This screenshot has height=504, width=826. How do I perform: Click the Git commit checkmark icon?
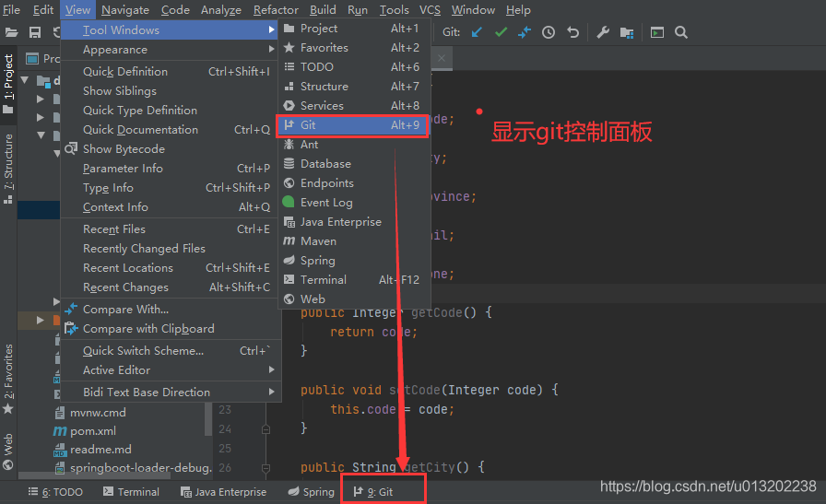click(x=501, y=32)
